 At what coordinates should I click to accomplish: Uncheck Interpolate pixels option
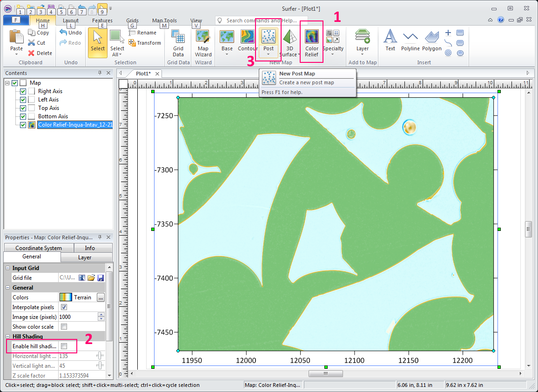tap(64, 307)
